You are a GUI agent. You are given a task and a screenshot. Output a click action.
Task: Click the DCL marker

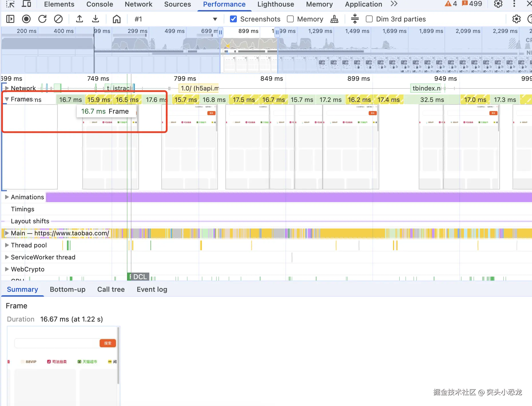click(x=140, y=277)
